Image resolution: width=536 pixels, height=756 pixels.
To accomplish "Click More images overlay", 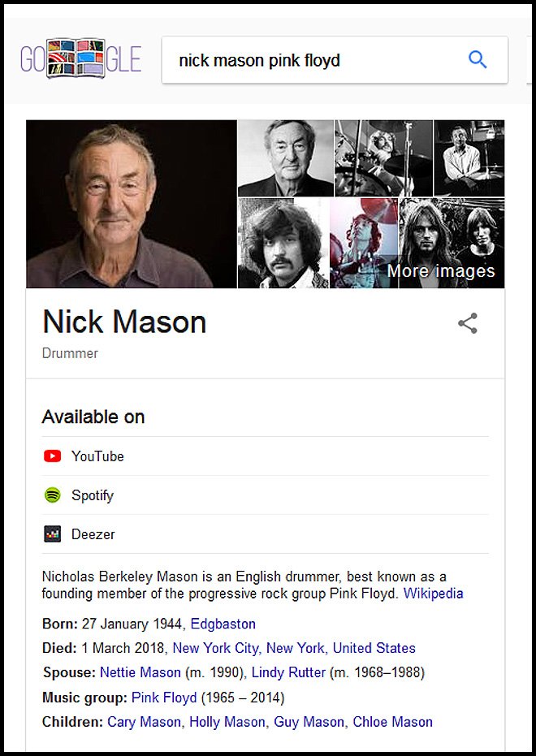I will (x=441, y=271).
